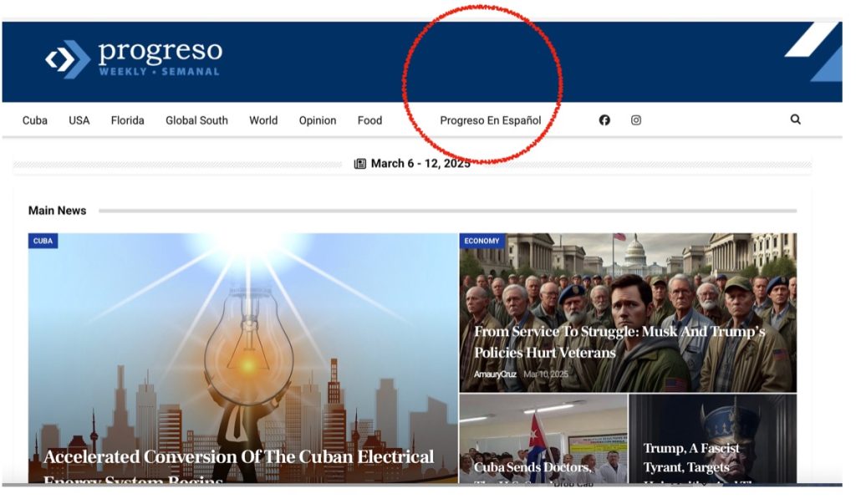Screen dimensions: 856x504
Task: Open the Opinion section
Action: [x=318, y=120]
